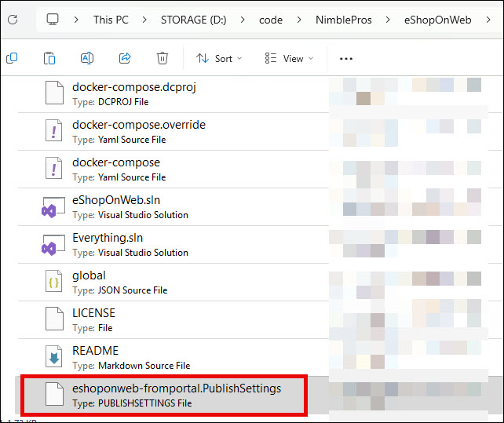
Task: Click the Paste clipboard icon
Action: pyautogui.click(x=49, y=58)
